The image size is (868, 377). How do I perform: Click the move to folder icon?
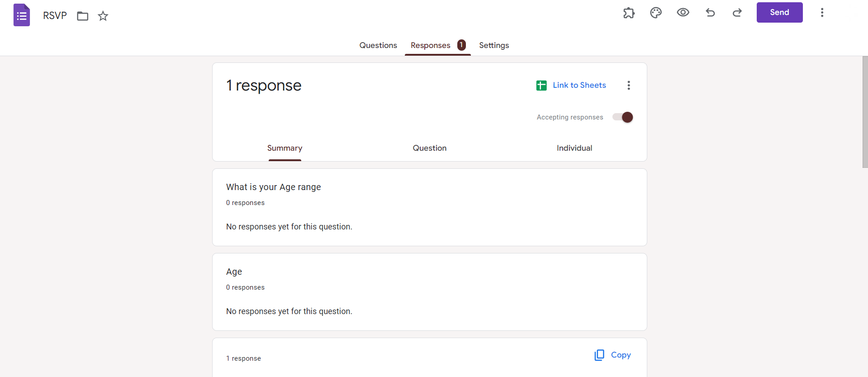click(x=82, y=16)
